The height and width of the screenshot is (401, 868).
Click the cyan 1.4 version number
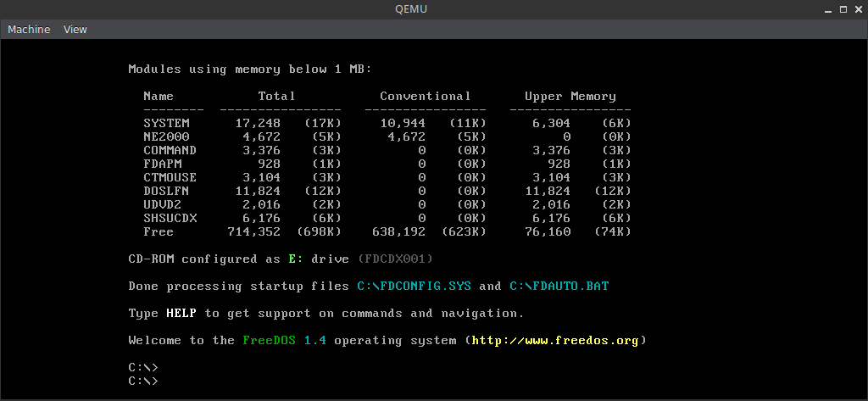click(315, 340)
